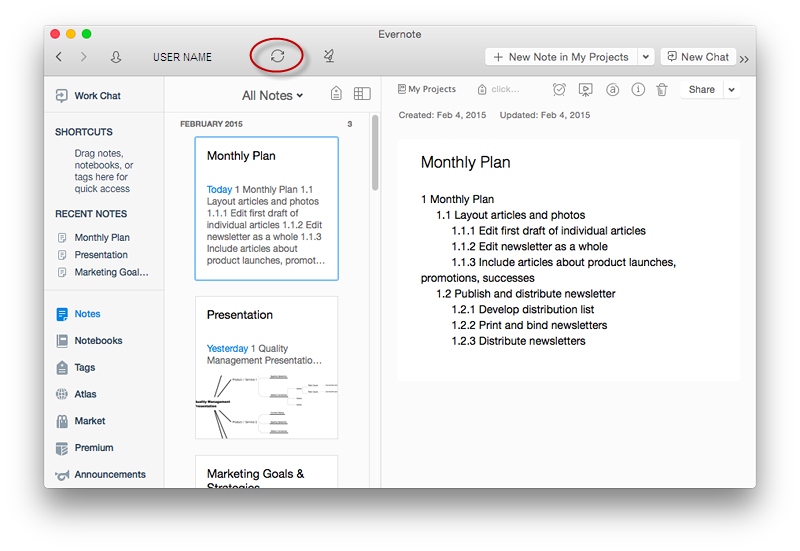Switch note list layout view icon
Viewport: 800px width, 551px height.
pyautogui.click(x=362, y=94)
